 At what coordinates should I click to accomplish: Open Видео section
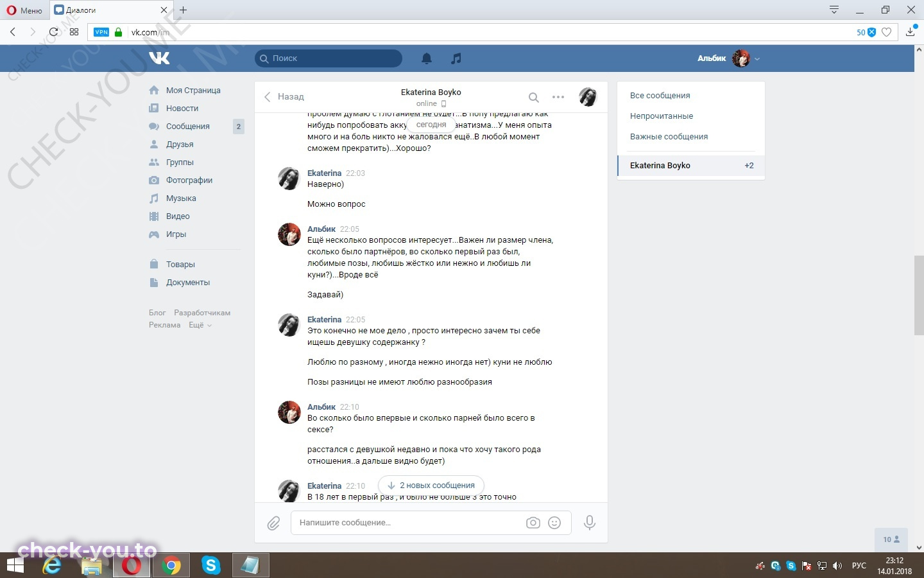click(x=178, y=216)
